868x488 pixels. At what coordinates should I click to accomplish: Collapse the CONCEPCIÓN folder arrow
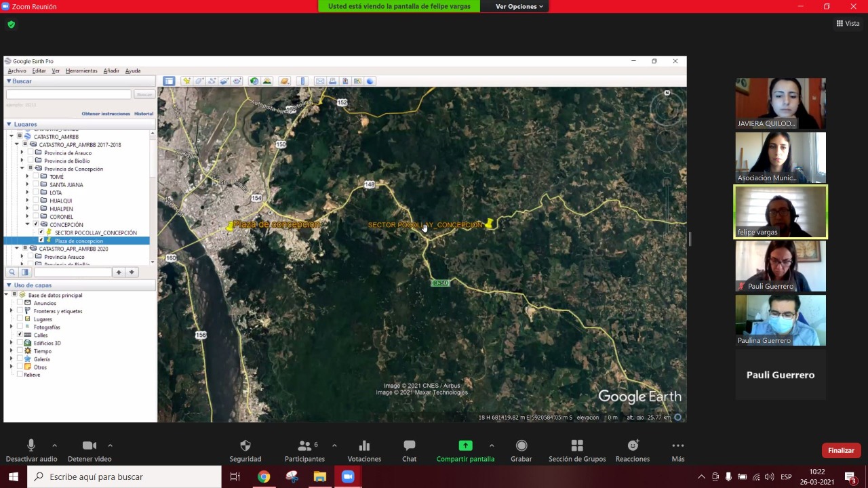(27, 225)
